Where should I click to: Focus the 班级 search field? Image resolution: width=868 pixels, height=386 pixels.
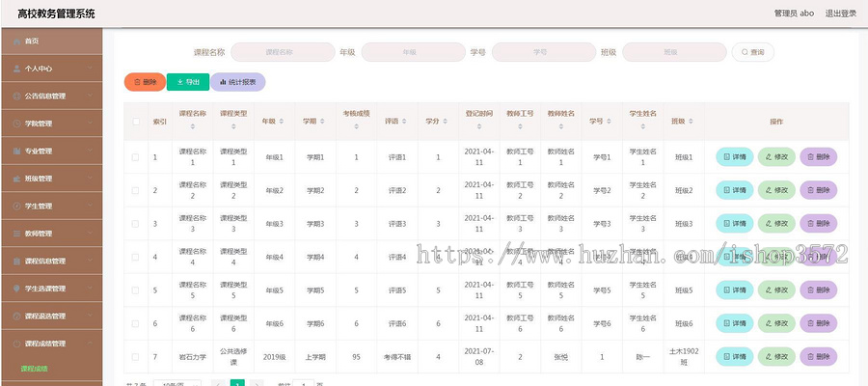pyautogui.click(x=674, y=52)
